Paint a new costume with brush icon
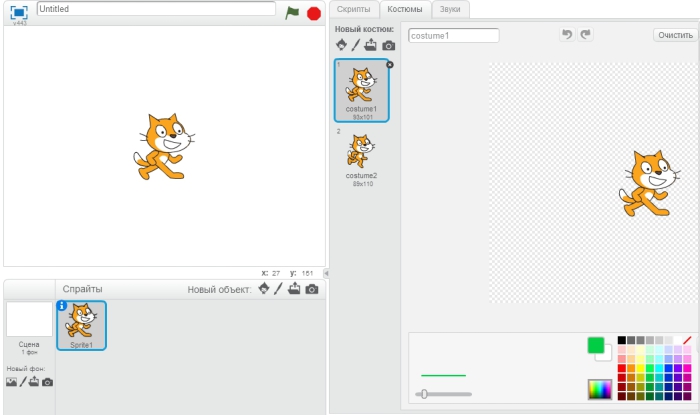 tap(356, 45)
